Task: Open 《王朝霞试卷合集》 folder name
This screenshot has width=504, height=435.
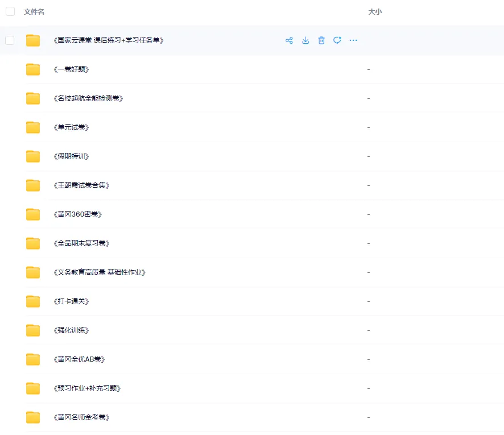Action: [x=82, y=185]
